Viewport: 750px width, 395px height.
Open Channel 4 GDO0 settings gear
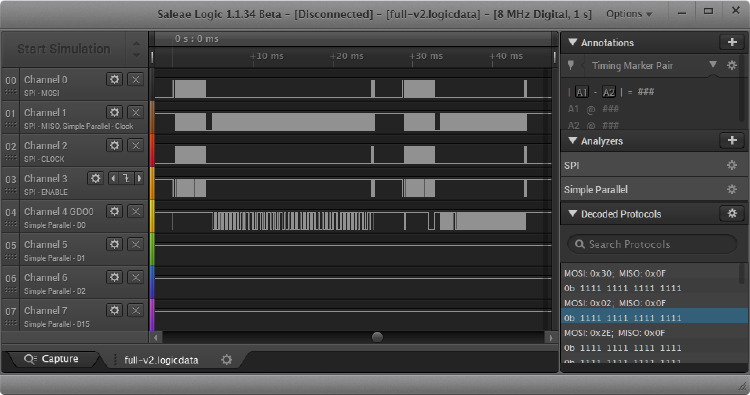tap(114, 211)
